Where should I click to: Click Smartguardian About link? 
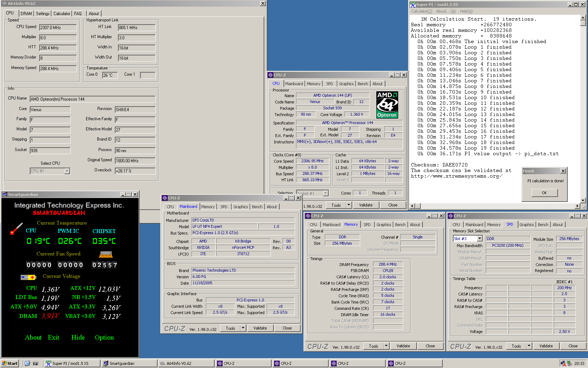pos(33,338)
